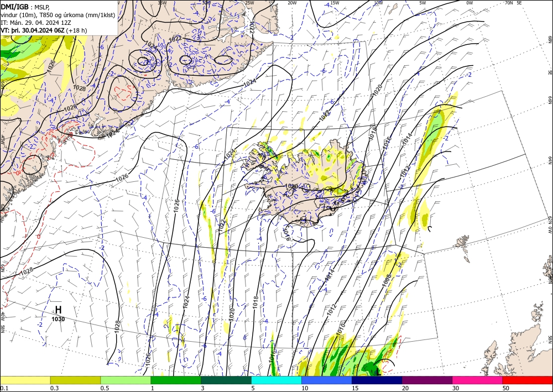The height and width of the screenshot is (392, 553).
Task: Click the 50 legend value text
Action: coord(505,388)
